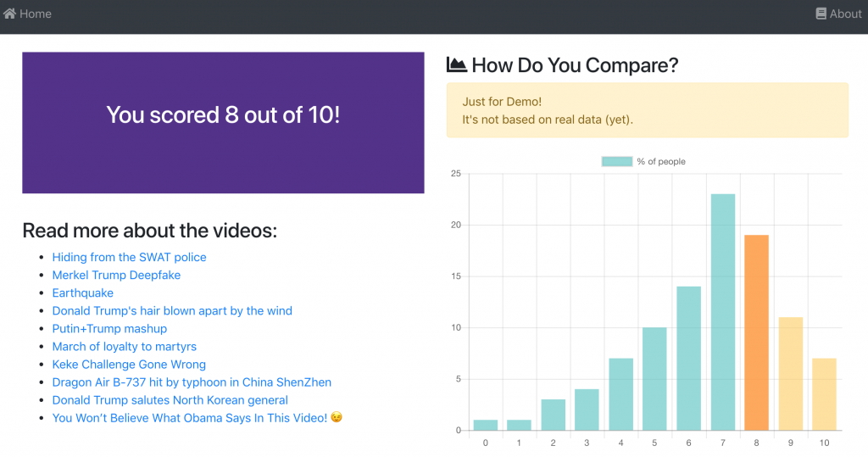Viewport: 868px width, 457px height.
Task: Click the y-axis label 15
Action: pos(455,276)
